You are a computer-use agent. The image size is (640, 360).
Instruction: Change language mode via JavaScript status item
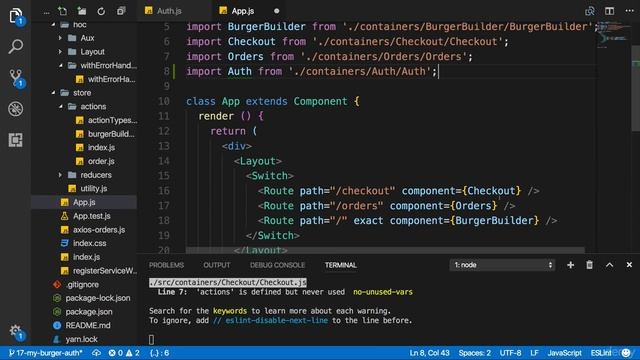pyautogui.click(x=564, y=353)
